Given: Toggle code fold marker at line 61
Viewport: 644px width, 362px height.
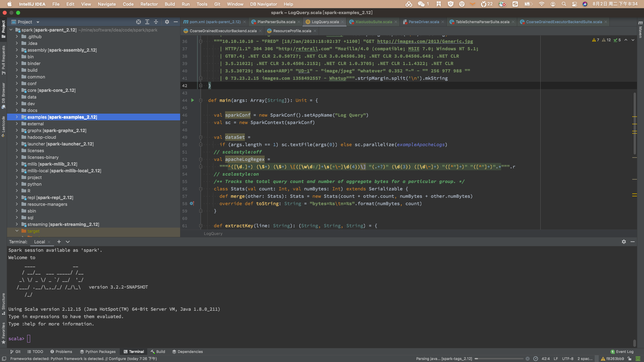Looking at the screenshot, I should point(201,226).
